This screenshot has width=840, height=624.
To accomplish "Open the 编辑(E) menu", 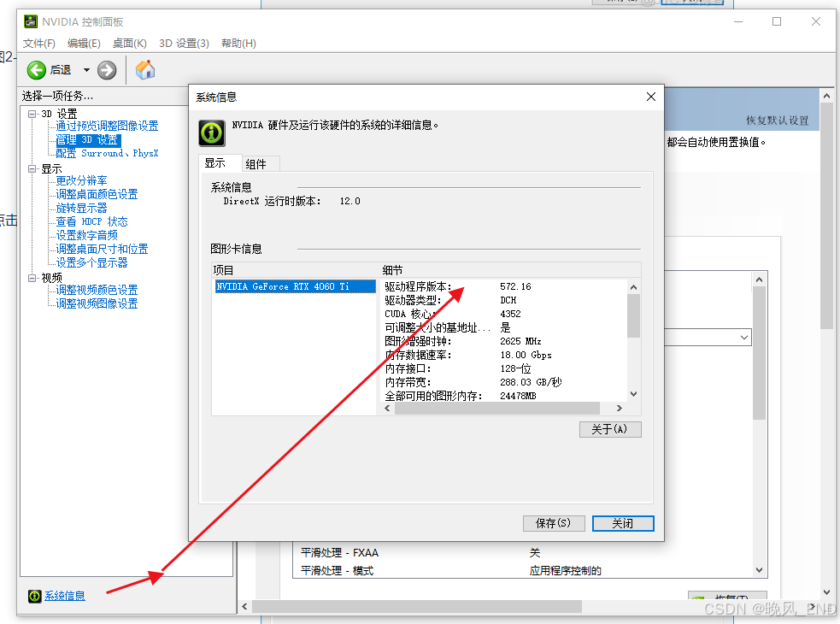I will click(x=84, y=44).
